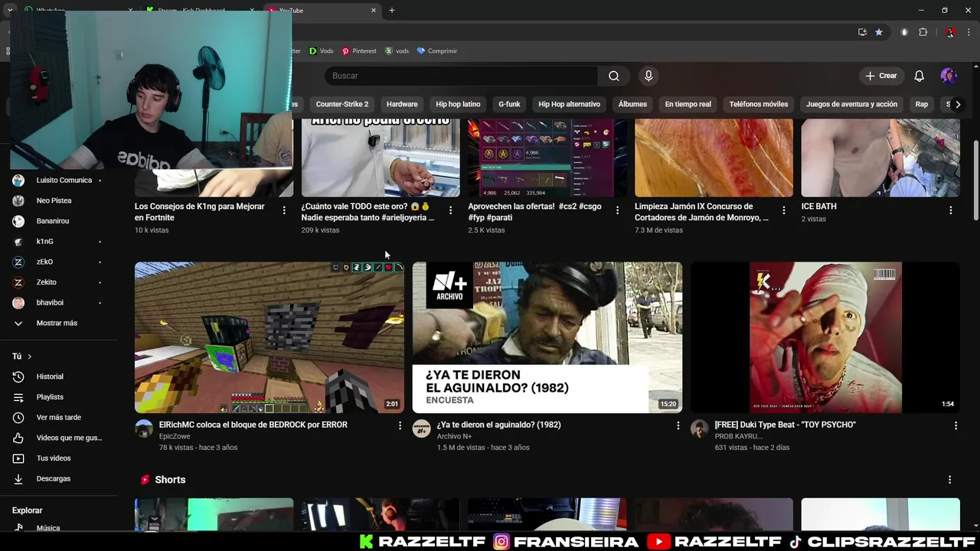
Task: Expand subscriptions with Mostrar más
Action: pos(58,323)
